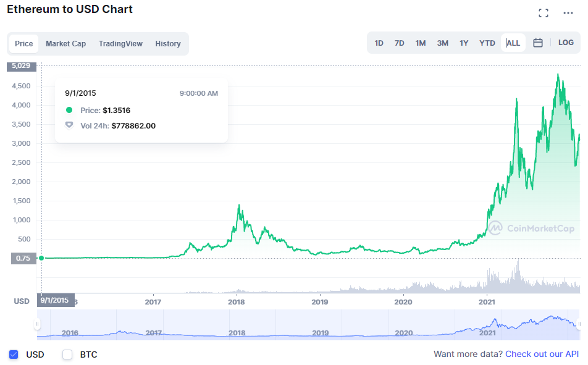Select the 1Y time range
The height and width of the screenshot is (365, 588).
click(x=464, y=43)
